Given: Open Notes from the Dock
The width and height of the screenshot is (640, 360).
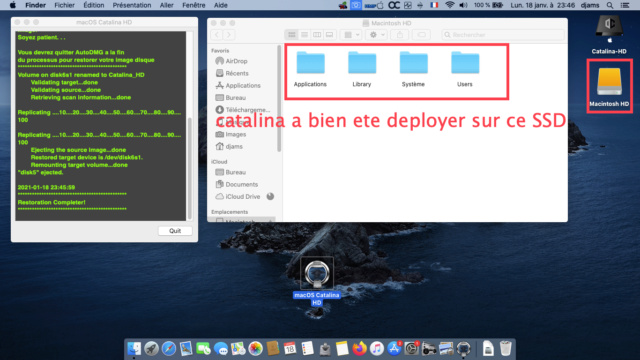Looking at the screenshot, I should (342, 349).
